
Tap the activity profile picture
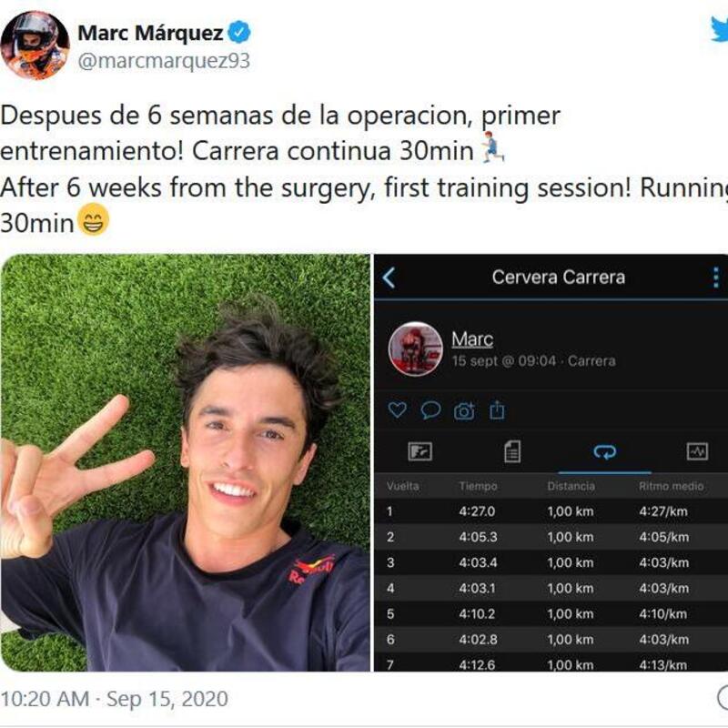point(416,349)
